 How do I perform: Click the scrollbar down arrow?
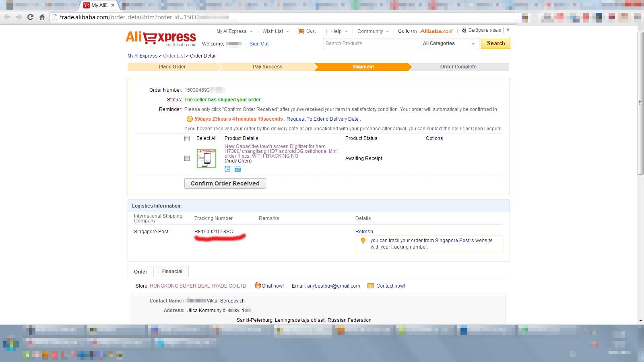[x=640, y=321]
